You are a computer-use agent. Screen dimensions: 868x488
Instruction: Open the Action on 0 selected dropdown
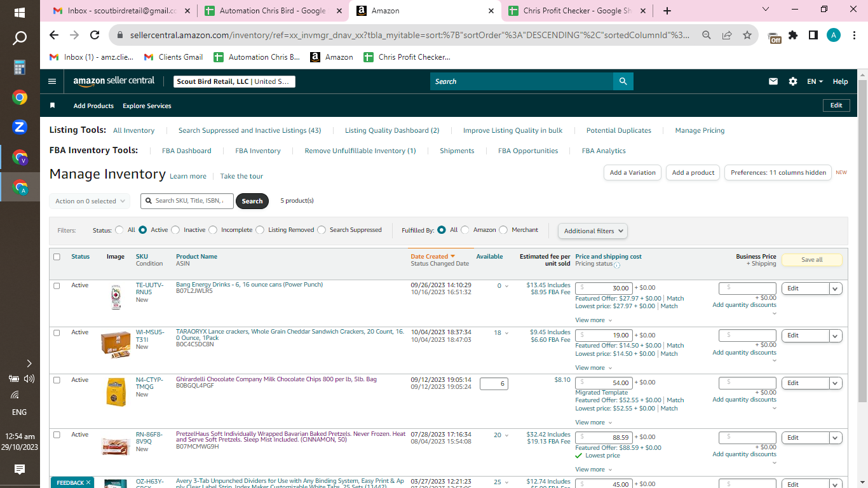pyautogui.click(x=90, y=201)
